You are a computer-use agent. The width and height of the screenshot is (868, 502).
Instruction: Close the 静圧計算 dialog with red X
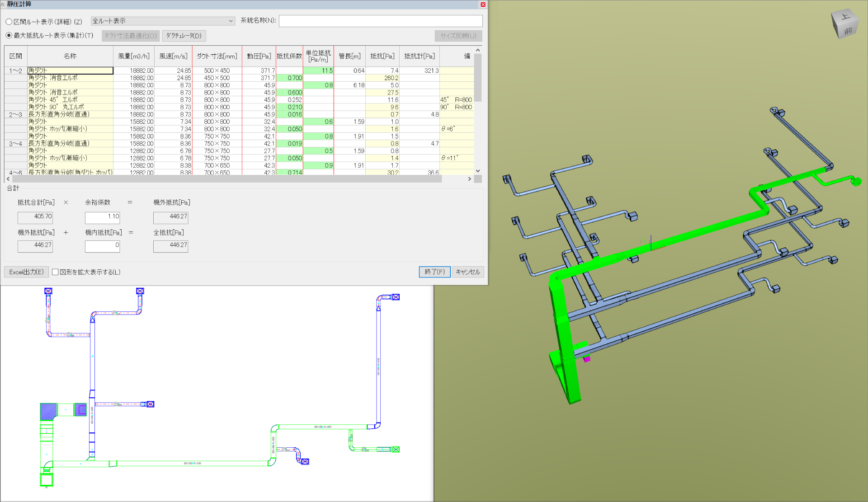483,5
